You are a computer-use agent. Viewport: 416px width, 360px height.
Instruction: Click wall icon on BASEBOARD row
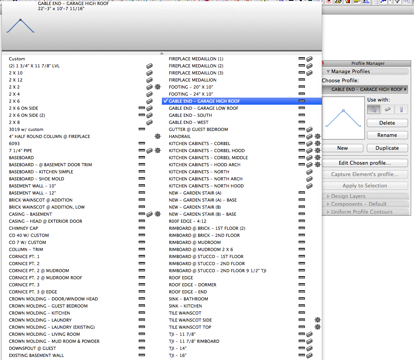coord(142,158)
